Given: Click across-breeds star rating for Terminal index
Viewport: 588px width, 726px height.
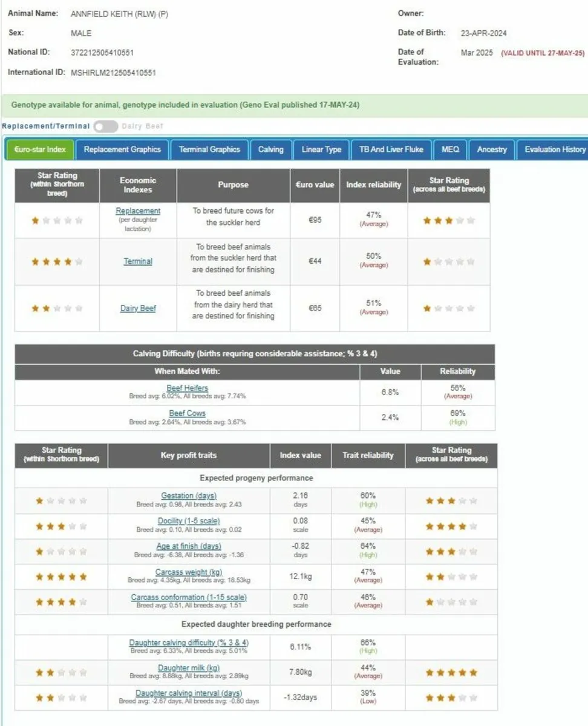Looking at the screenshot, I should [x=449, y=262].
